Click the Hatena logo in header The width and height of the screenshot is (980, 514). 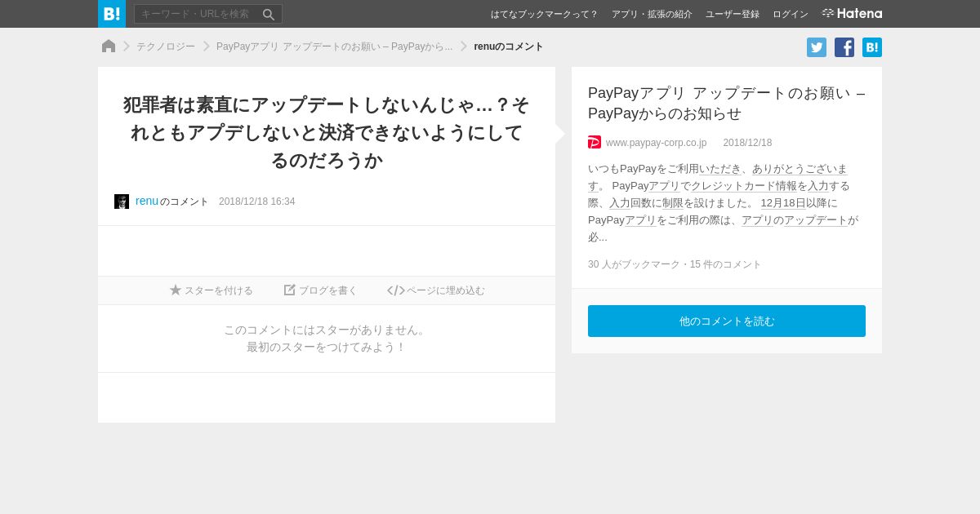pos(852,13)
